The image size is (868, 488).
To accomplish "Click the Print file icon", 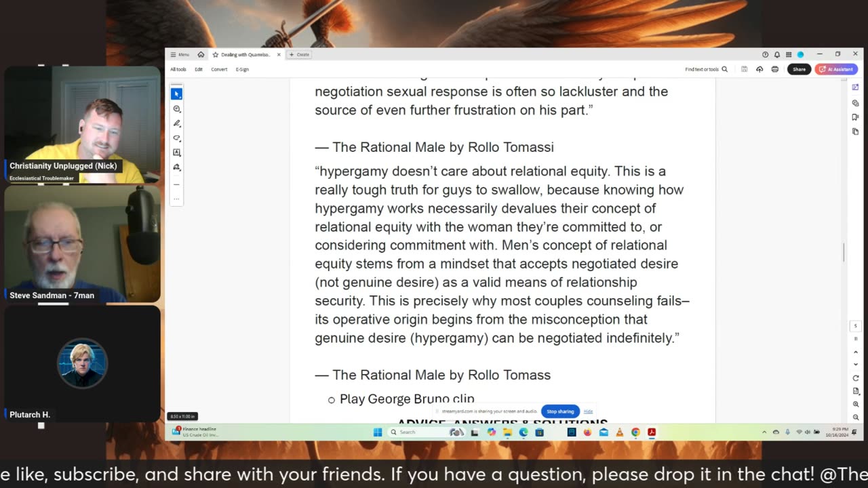I will pyautogui.click(x=775, y=69).
